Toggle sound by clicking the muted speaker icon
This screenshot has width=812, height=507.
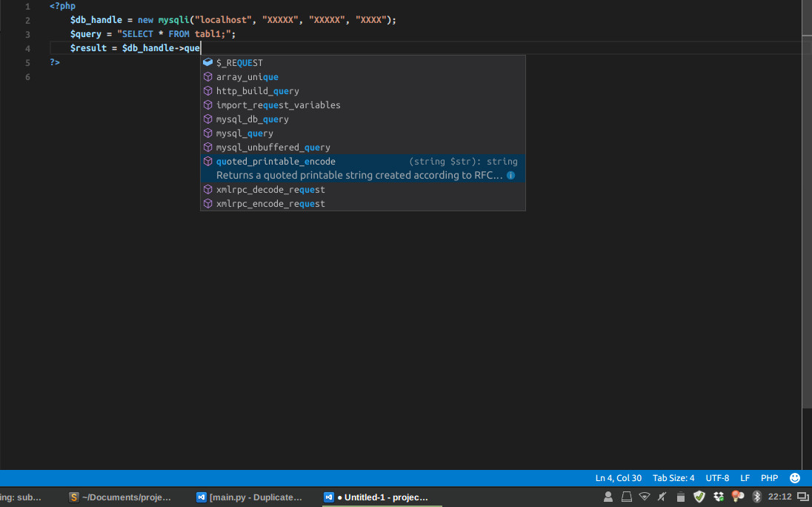[662, 497]
